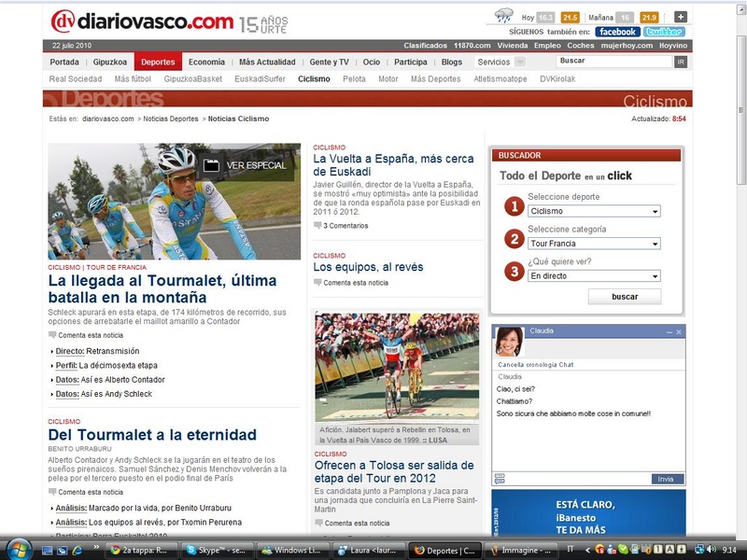Open the Seleccione categoría dropdown
Image resolution: width=747 pixels, height=560 pixels.
(594, 244)
